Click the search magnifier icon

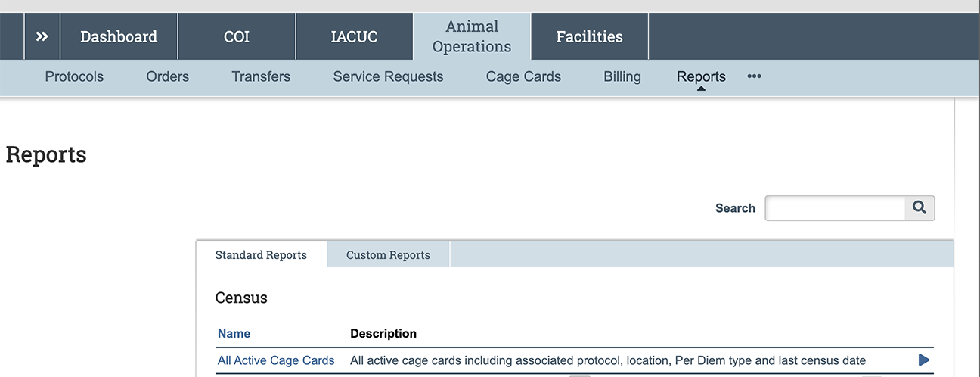pos(920,208)
